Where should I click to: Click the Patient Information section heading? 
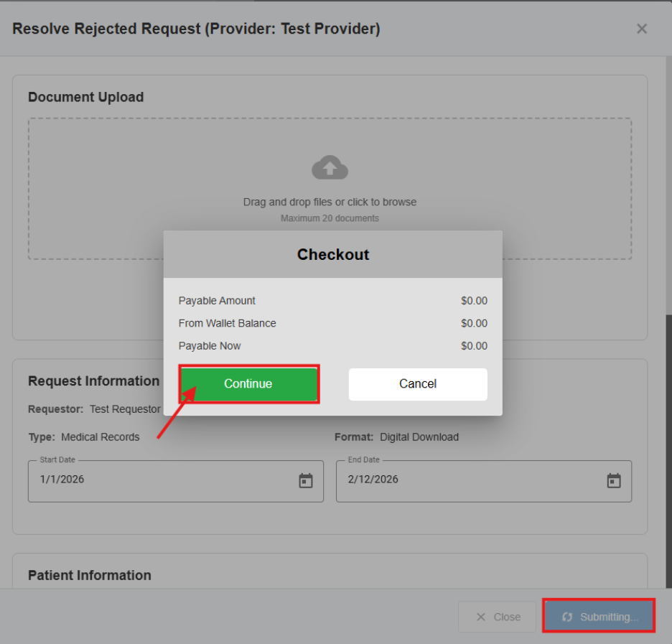pyautogui.click(x=90, y=575)
